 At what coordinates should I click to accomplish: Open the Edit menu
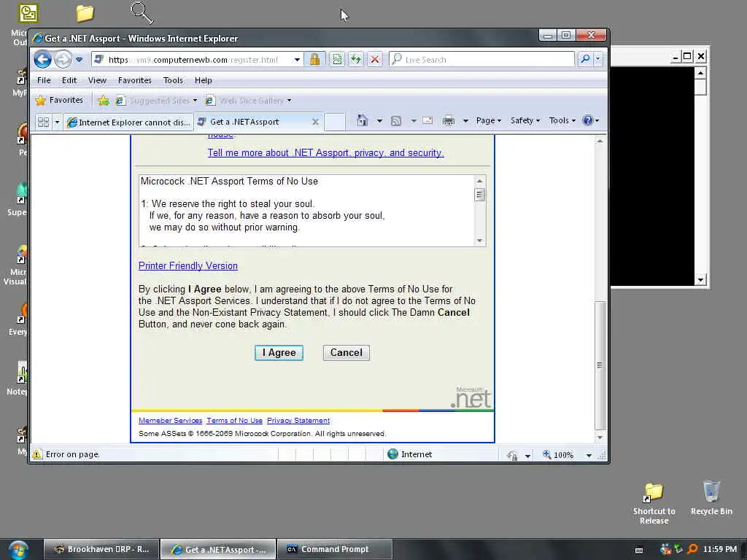69,80
